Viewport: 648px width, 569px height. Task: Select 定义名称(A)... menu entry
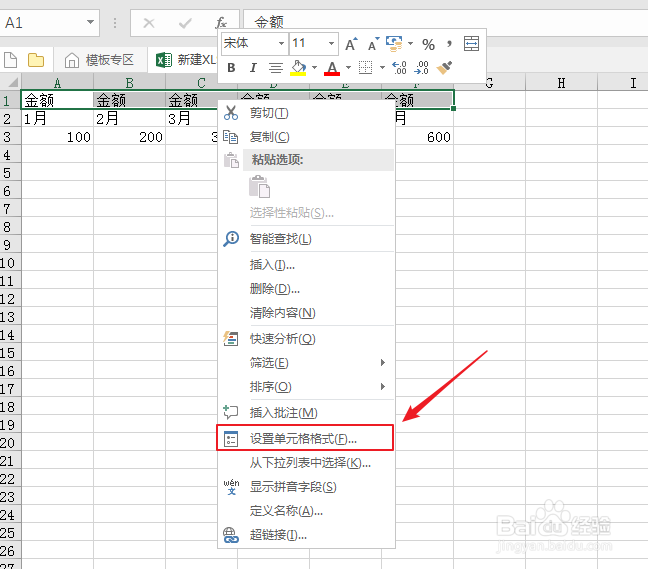point(306,511)
